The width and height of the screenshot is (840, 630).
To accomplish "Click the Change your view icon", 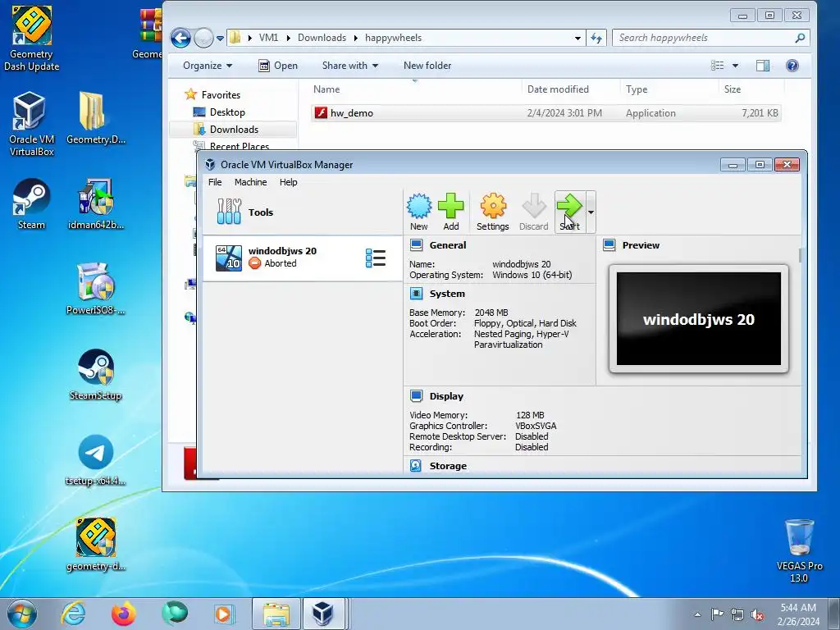I will coord(717,66).
